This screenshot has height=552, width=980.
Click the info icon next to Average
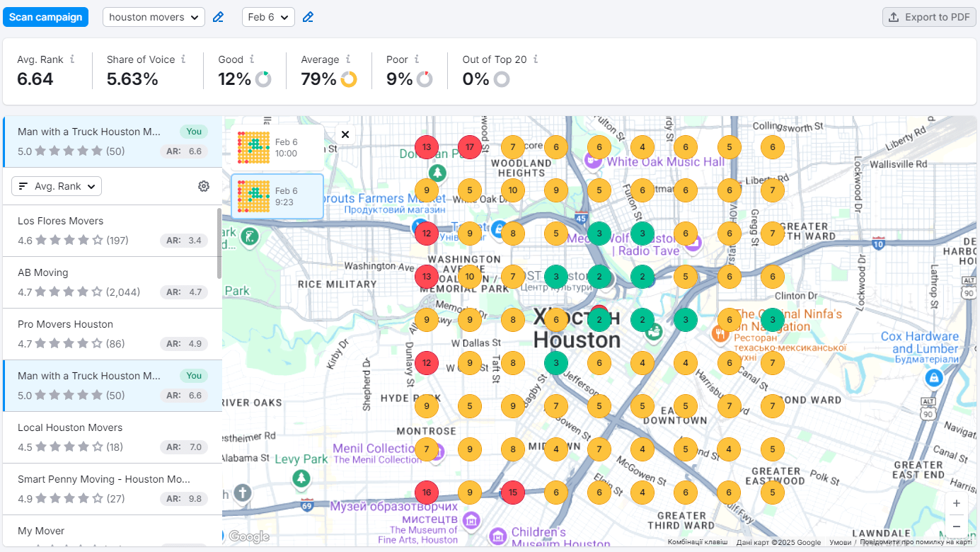[x=348, y=59]
